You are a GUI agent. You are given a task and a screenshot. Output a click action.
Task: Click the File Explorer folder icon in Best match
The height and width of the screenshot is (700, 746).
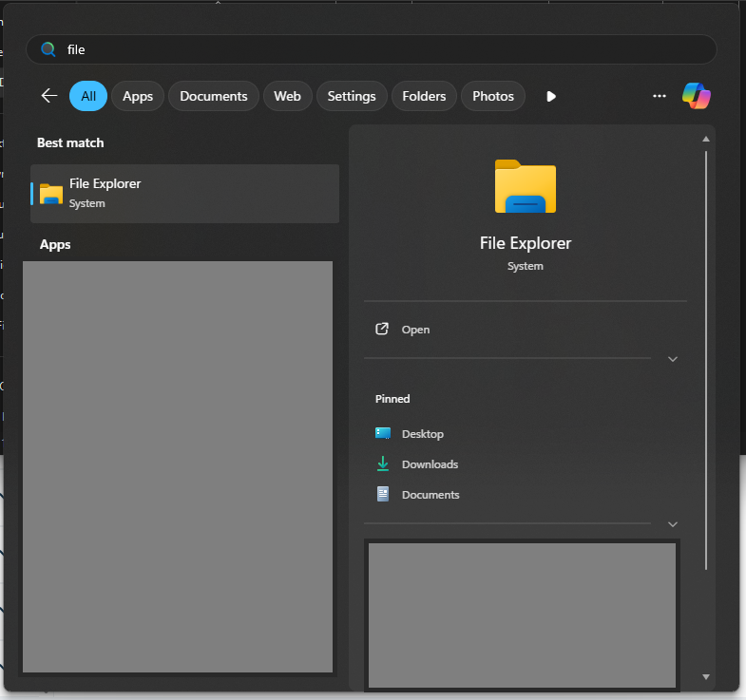coord(51,194)
